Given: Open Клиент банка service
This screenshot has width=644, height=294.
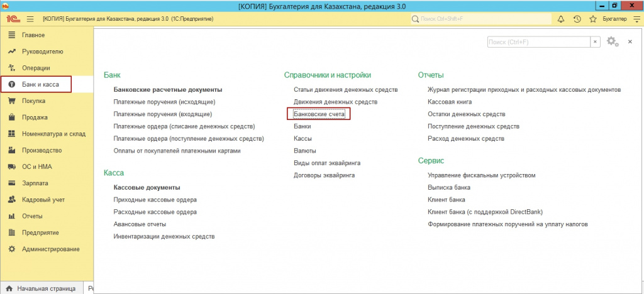Looking at the screenshot, I should [447, 200].
